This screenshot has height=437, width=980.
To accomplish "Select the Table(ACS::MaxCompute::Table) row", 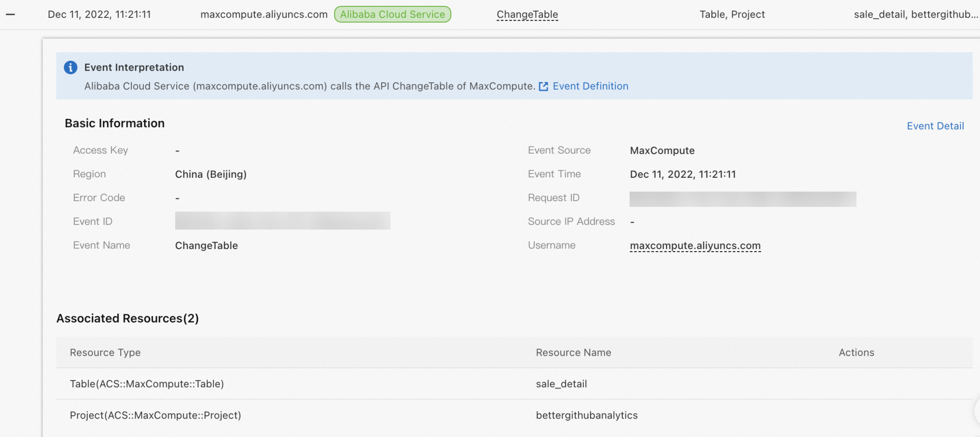I will click(515, 384).
